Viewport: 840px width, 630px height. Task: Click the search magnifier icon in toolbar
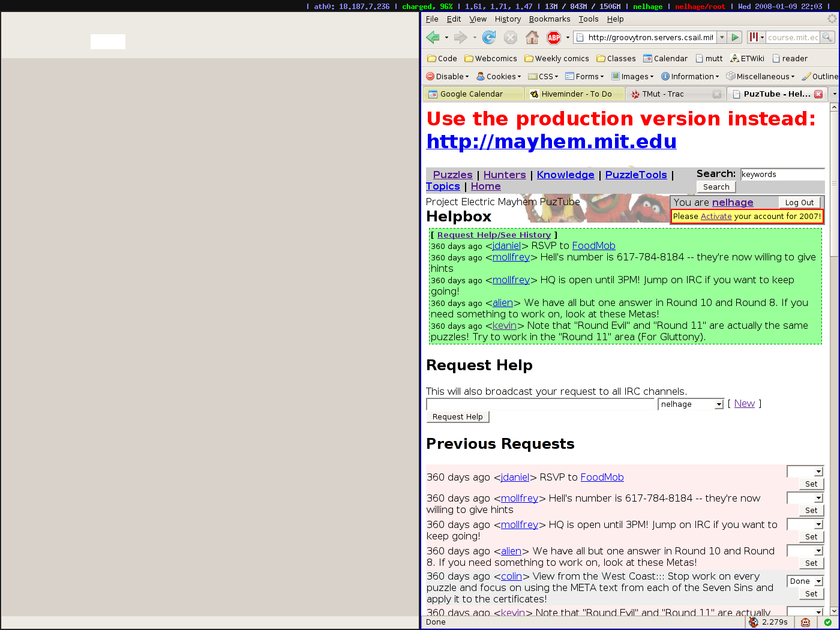[x=827, y=37]
